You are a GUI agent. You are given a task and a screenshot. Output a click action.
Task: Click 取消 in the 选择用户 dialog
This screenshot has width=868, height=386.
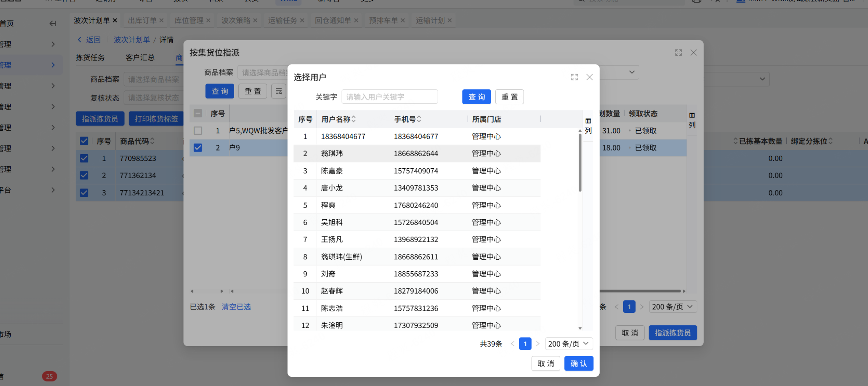coord(546,364)
